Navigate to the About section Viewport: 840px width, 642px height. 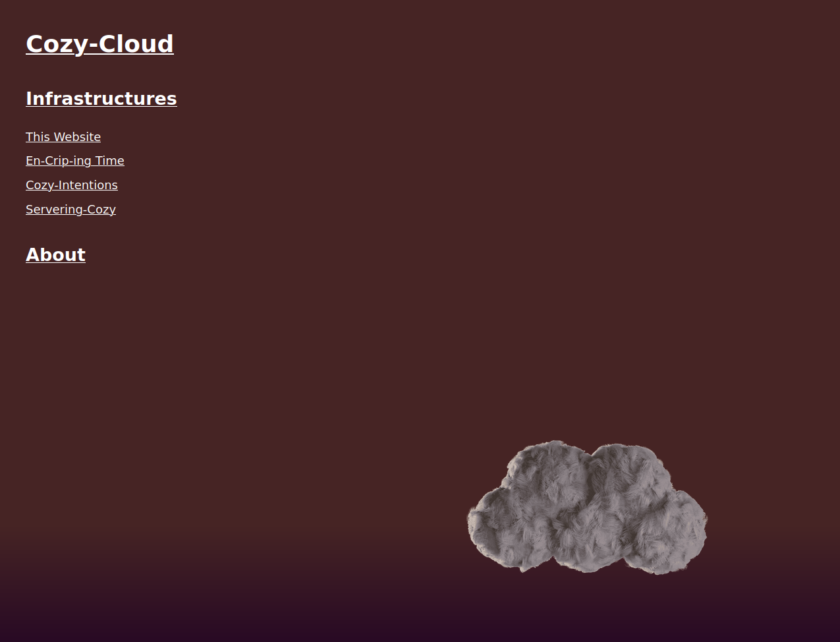55,255
